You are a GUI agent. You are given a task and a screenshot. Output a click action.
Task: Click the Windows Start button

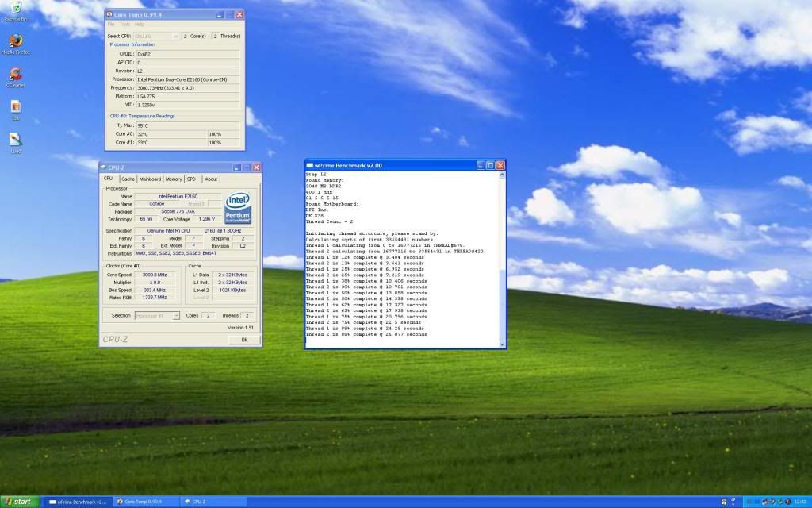coord(20,502)
